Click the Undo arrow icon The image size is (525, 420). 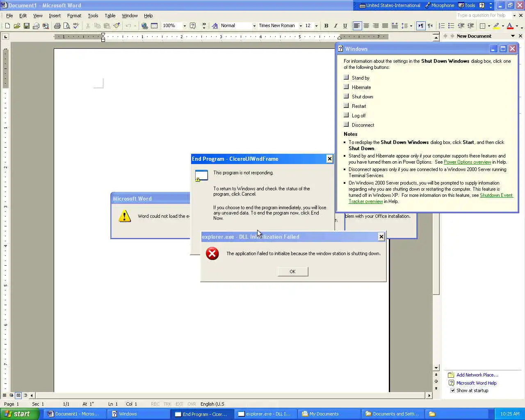point(128,26)
